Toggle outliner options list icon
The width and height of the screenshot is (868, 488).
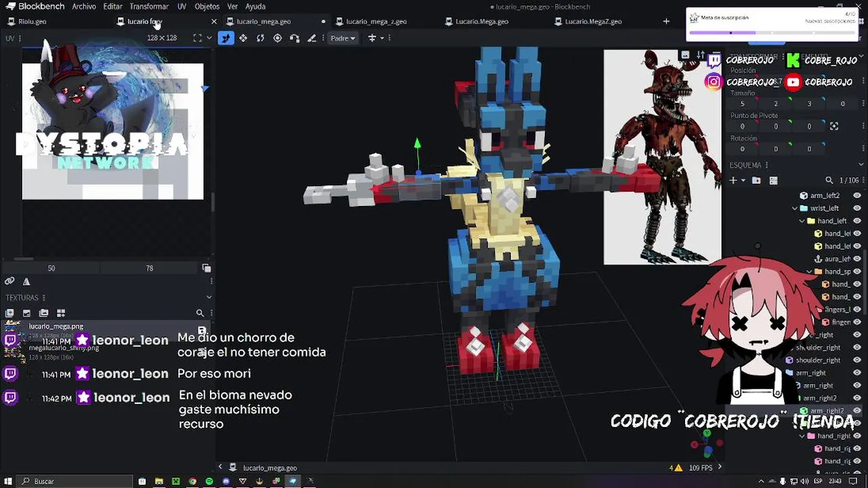click(x=773, y=180)
